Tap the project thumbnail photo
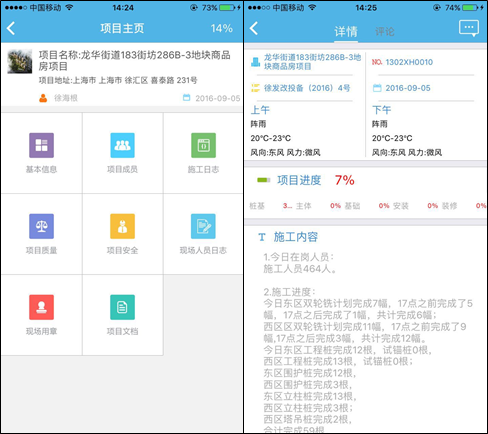488x434 pixels. coord(20,61)
